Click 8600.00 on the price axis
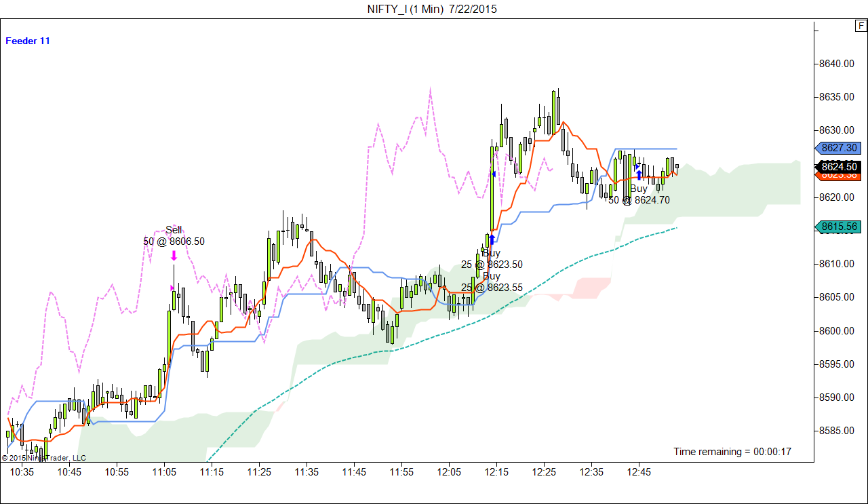The width and height of the screenshot is (868, 504). (x=836, y=331)
